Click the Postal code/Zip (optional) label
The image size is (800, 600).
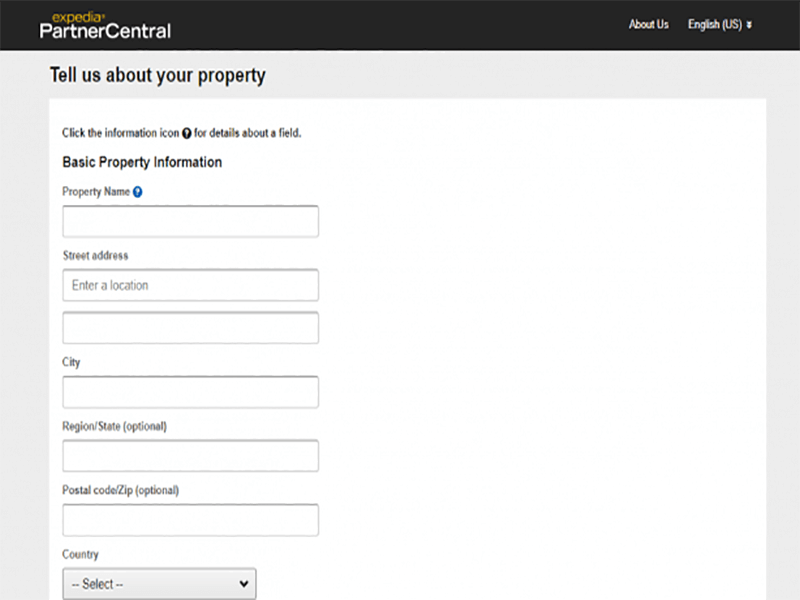point(120,490)
